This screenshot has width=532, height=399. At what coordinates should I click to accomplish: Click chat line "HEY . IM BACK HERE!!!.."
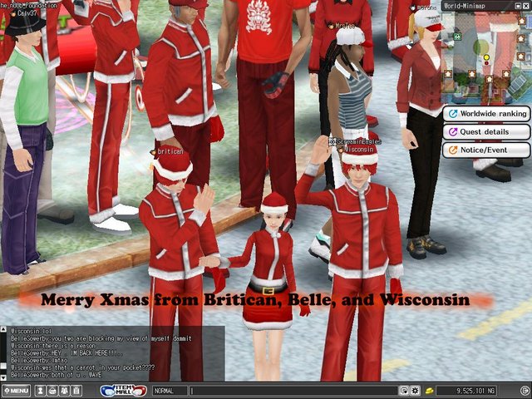point(67,353)
